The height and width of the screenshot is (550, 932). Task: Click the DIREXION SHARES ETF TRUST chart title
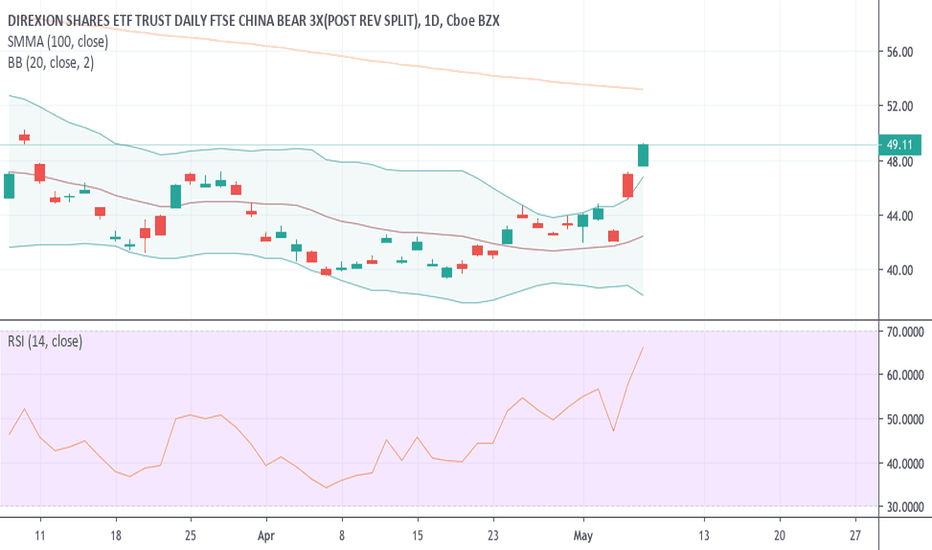pos(253,21)
